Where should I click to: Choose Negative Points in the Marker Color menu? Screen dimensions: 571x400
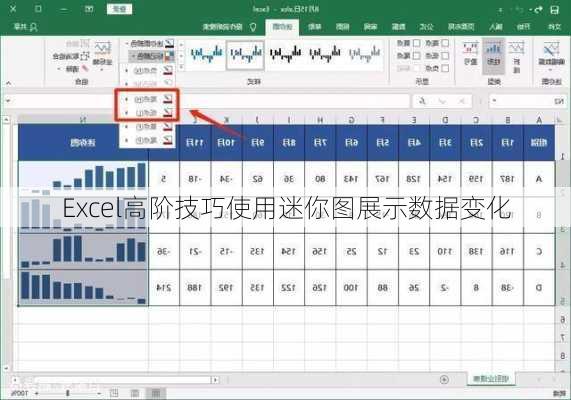coord(147,71)
